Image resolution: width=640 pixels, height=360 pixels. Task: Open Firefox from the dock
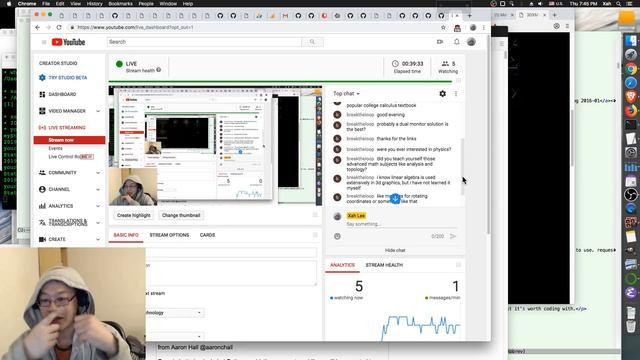[631, 110]
